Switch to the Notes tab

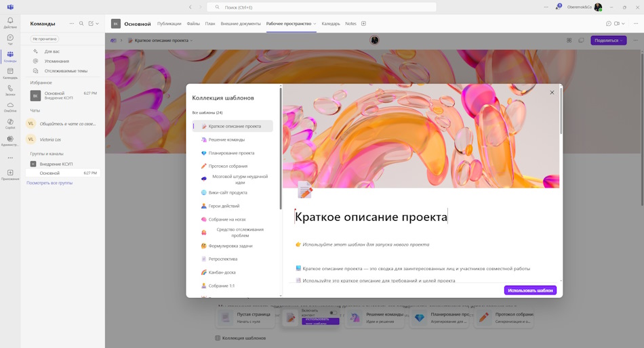pos(350,24)
